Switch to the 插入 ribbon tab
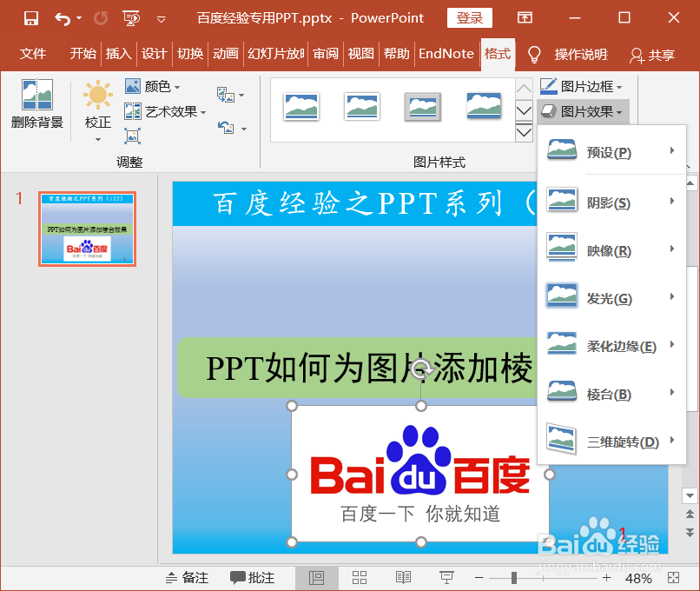 click(x=119, y=54)
